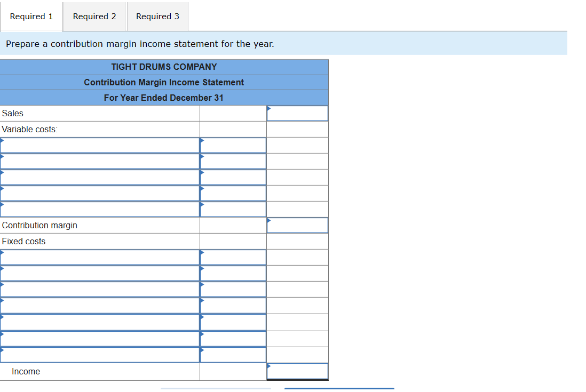Open the last variable cost row dropdown
Image resolution: width=586 pixels, height=392 pixels.
100,209
